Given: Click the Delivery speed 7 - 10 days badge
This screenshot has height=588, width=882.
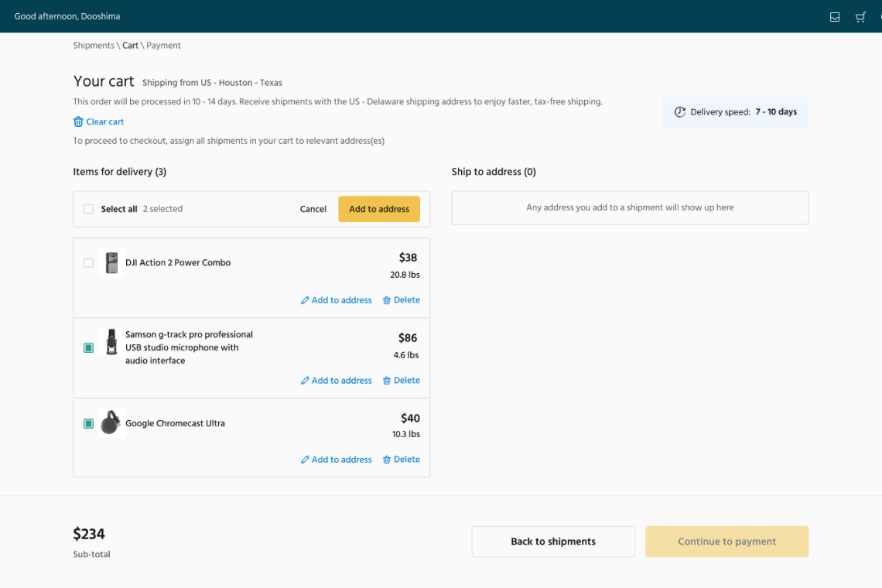Looking at the screenshot, I should point(735,112).
